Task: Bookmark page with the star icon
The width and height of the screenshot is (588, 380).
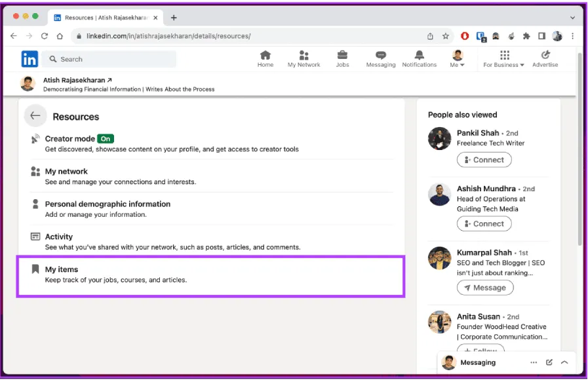Action: coord(446,36)
